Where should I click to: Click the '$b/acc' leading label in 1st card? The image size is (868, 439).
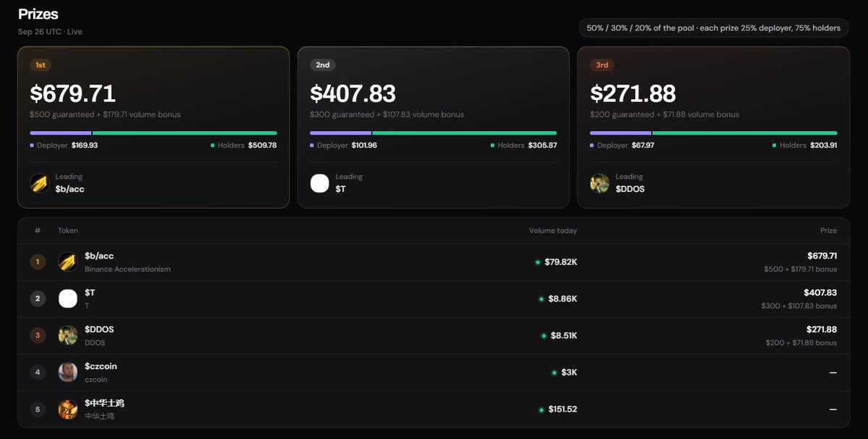pyautogui.click(x=69, y=189)
